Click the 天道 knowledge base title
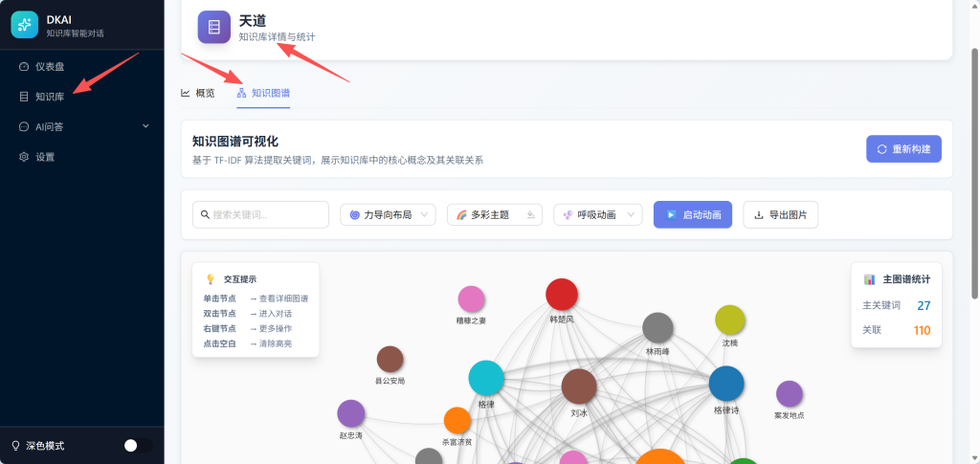Screen dimensions: 980x464 tap(253, 21)
